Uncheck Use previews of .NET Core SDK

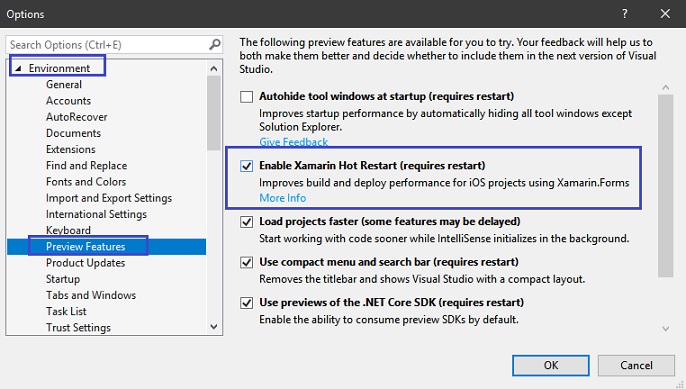pos(246,303)
